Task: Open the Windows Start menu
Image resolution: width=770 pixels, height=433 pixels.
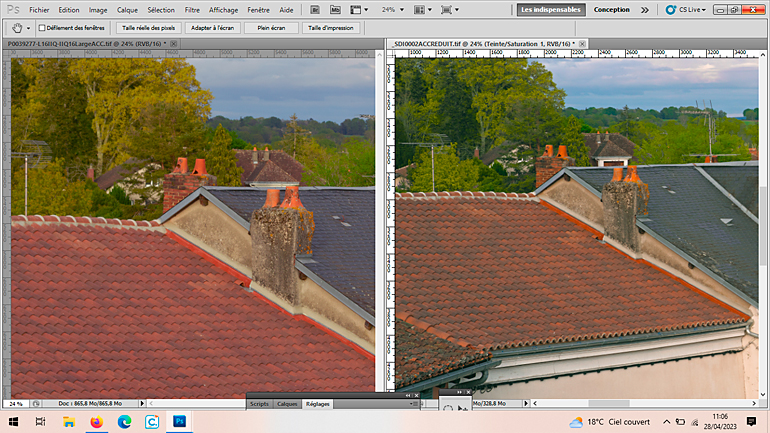Action: [13, 422]
